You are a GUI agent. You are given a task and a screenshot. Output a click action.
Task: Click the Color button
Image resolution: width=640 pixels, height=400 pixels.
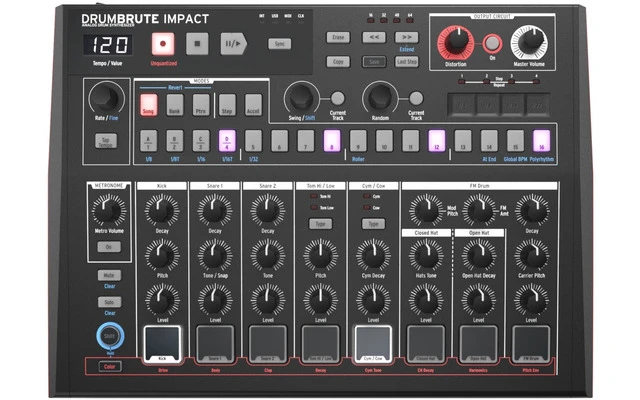pos(110,367)
